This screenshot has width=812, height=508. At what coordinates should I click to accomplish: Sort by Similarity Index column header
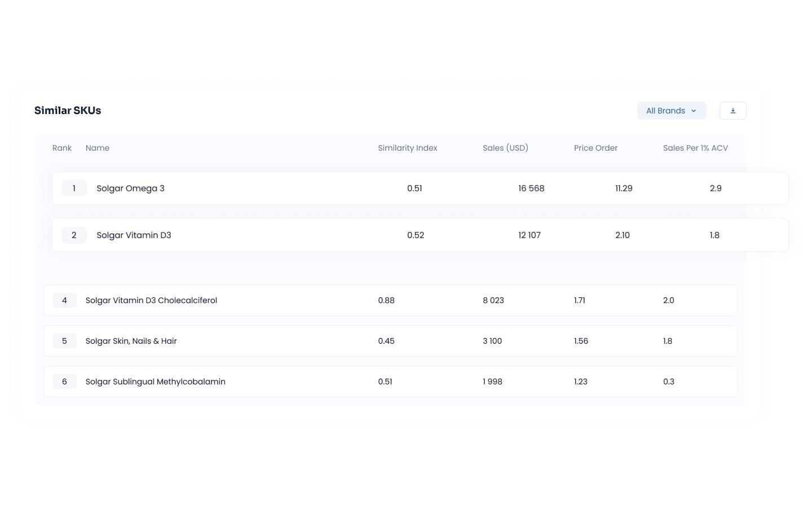[408, 148]
